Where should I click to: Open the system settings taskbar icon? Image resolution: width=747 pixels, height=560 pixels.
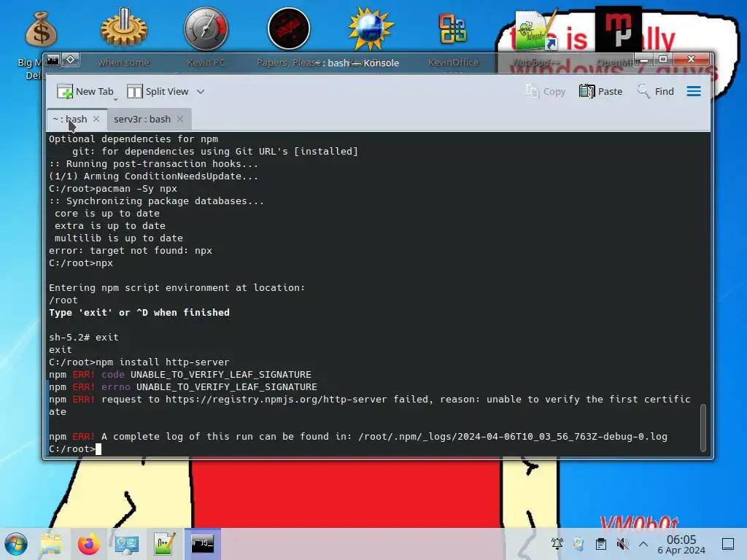(x=126, y=544)
